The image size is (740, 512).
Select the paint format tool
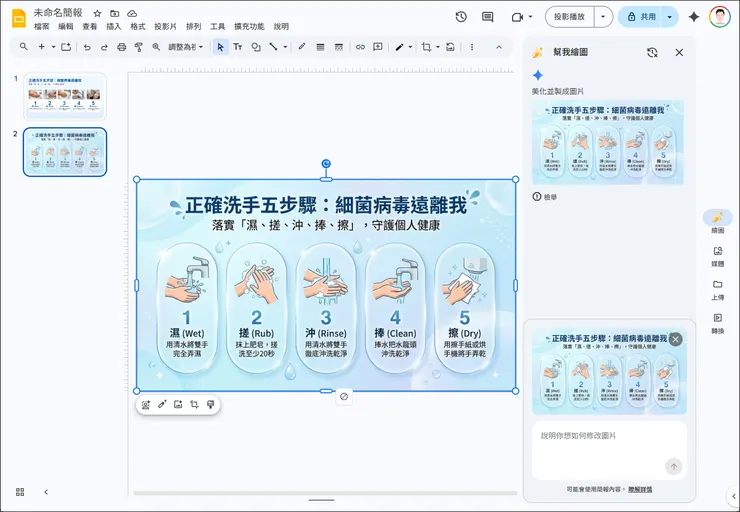(x=139, y=47)
